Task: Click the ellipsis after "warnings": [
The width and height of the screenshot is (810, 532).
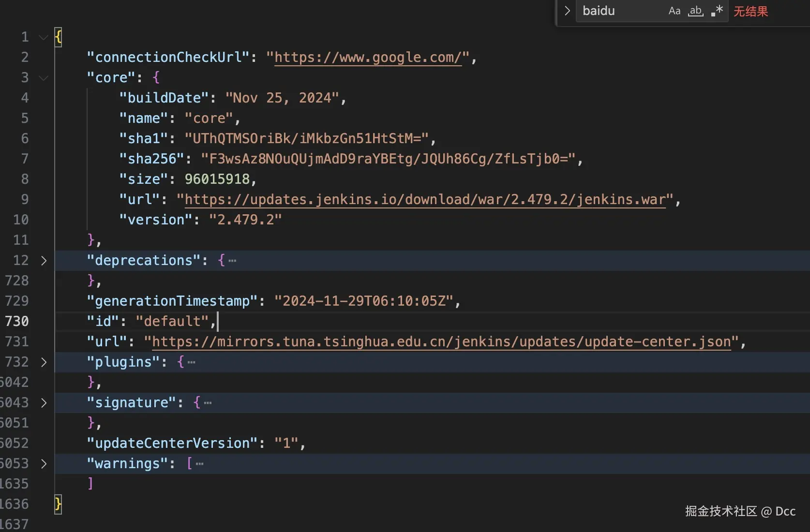Action: 200,464
